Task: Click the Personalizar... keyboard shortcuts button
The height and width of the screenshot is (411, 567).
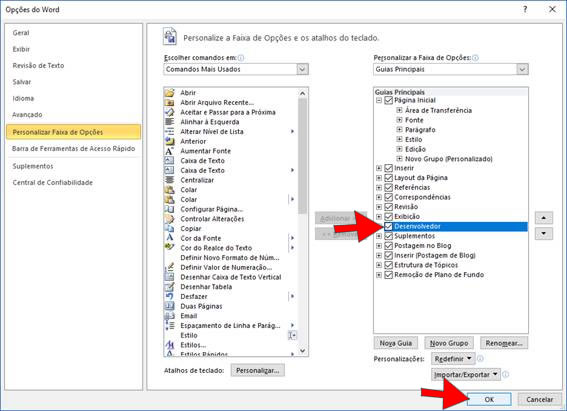Action: (257, 371)
